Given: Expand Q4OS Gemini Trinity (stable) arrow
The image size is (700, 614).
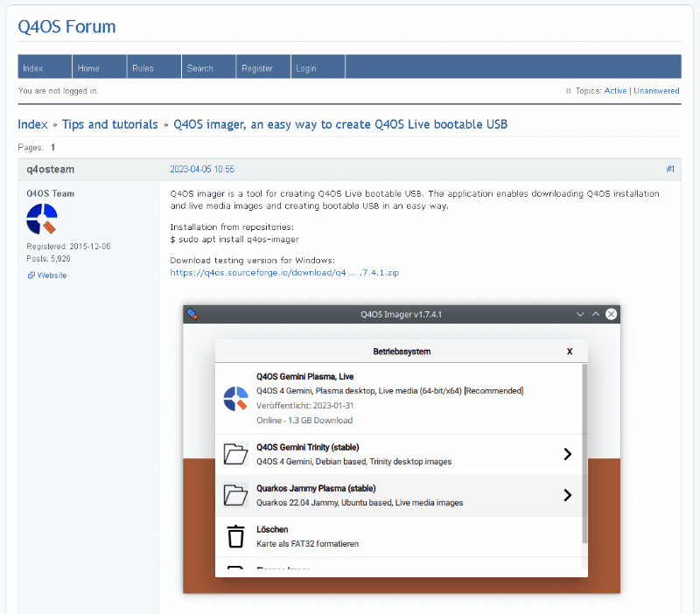Looking at the screenshot, I should point(567,454).
